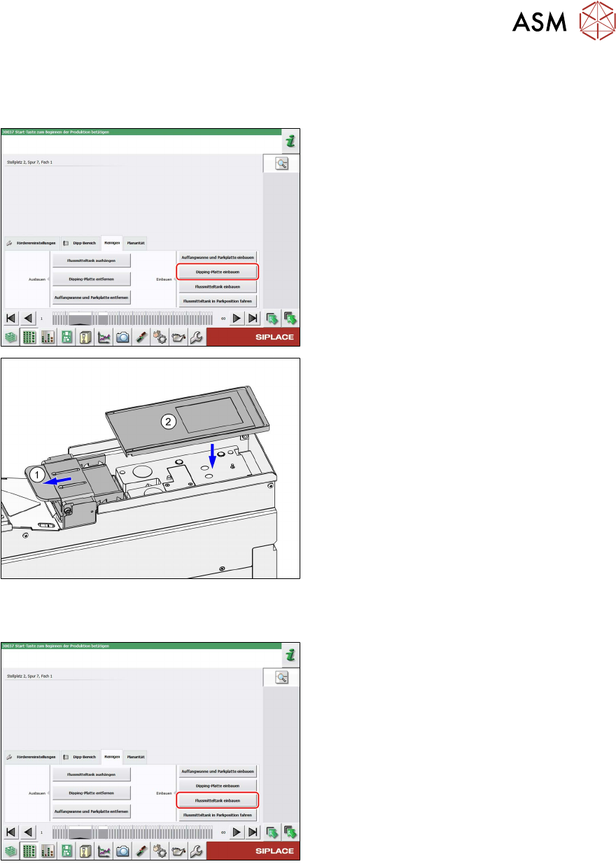The width and height of the screenshot is (616, 864).
Task: Click camera icon in lower screenshot toolbar
Action: tap(122, 851)
